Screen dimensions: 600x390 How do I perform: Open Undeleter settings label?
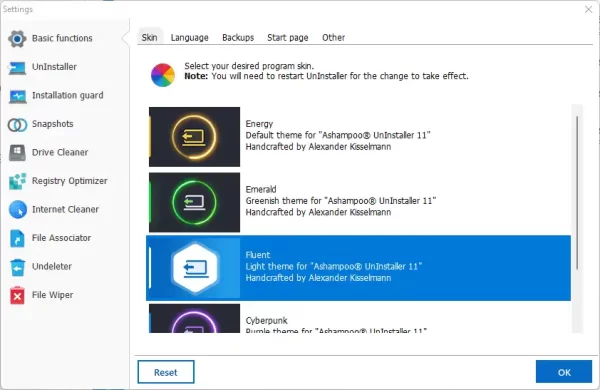[x=52, y=266]
